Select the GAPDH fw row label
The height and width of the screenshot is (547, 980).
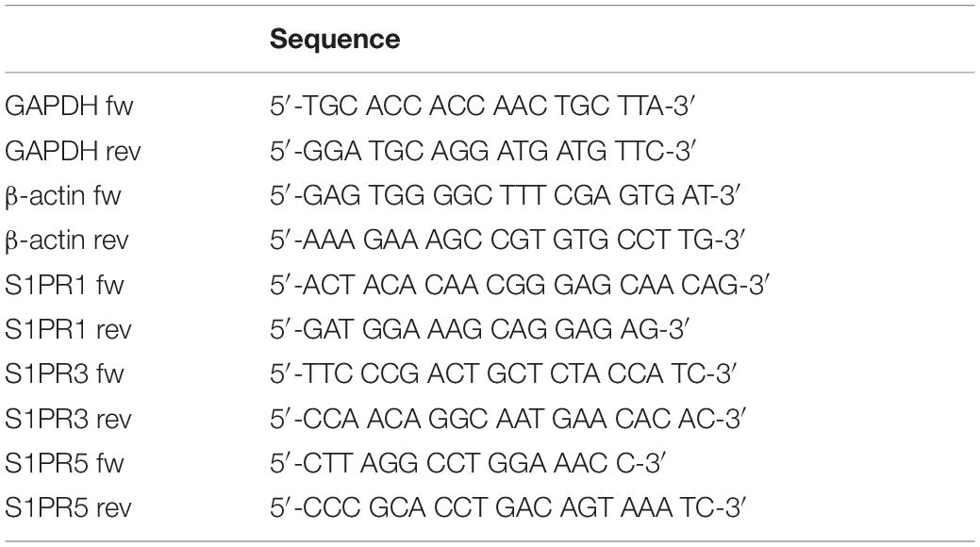pos(69,106)
